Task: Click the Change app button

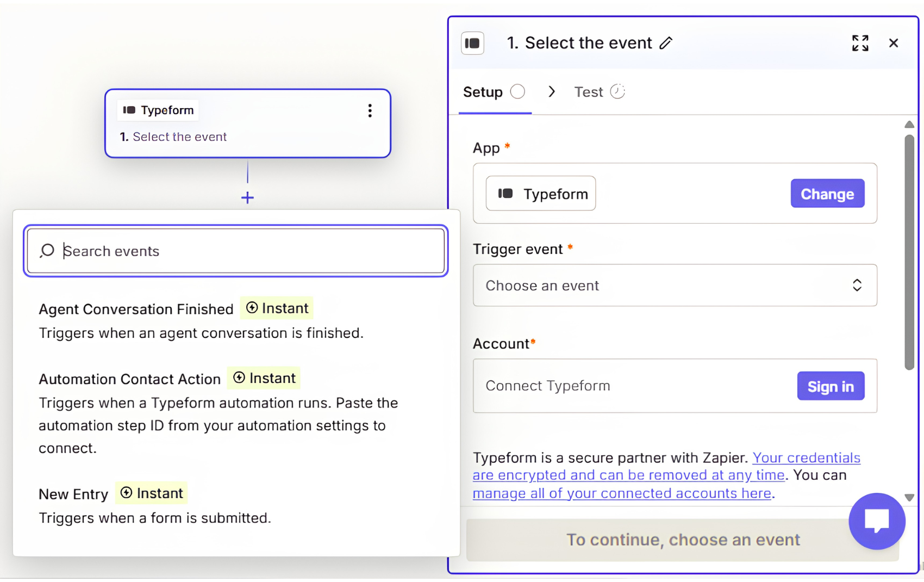Action: tap(827, 194)
